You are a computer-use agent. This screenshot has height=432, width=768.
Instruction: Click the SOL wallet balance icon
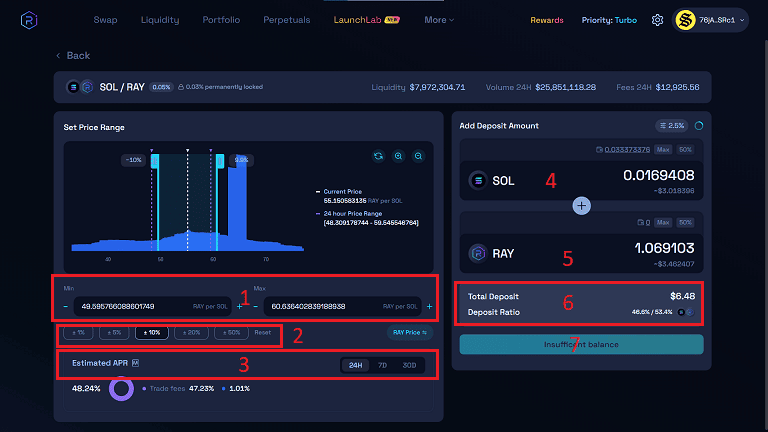point(599,149)
